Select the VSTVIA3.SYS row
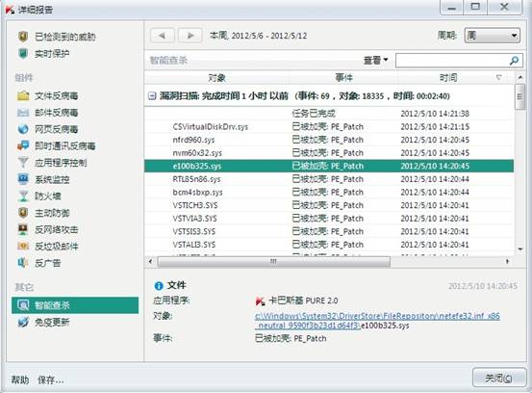 pos(329,219)
